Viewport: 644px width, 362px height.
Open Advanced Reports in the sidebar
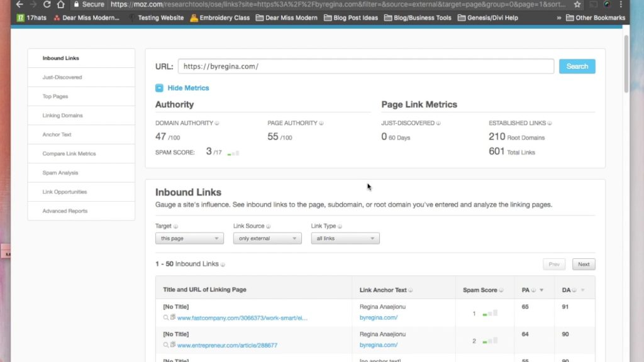tap(81, 211)
